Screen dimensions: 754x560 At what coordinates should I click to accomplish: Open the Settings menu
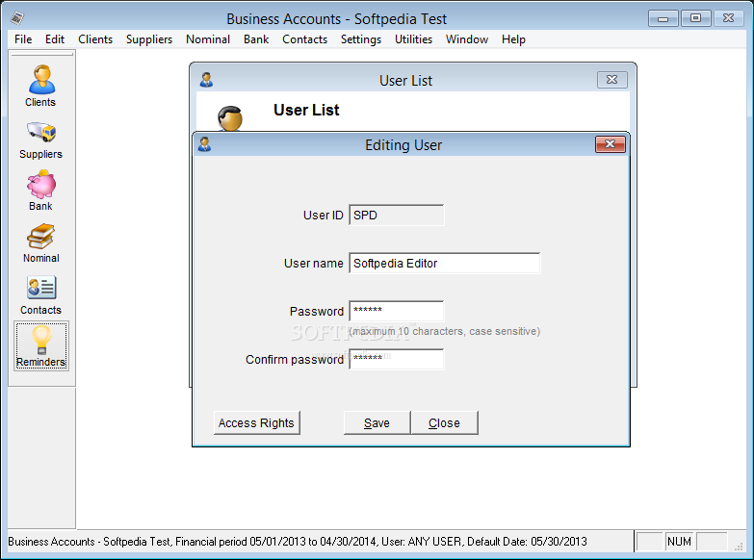[361, 39]
